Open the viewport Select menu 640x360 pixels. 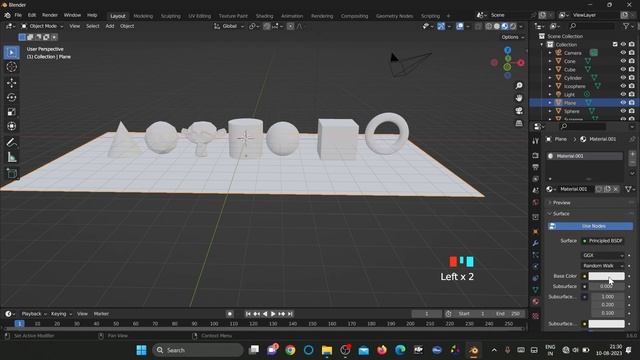[x=93, y=26]
